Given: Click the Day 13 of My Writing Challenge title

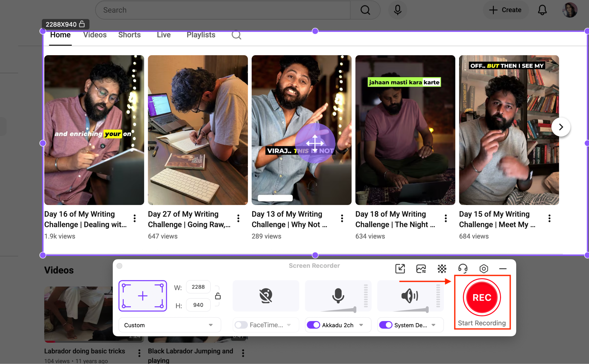Looking at the screenshot, I should click(289, 219).
